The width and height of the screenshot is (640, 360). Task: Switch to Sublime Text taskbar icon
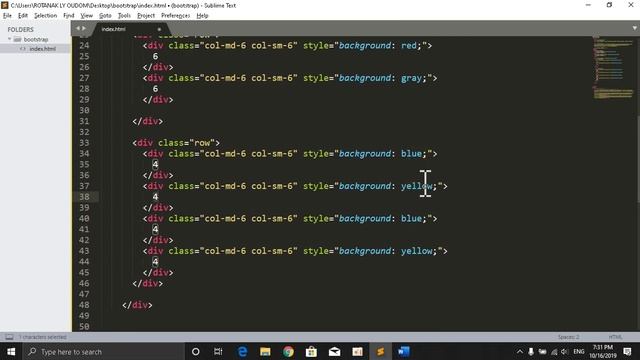click(x=380, y=351)
